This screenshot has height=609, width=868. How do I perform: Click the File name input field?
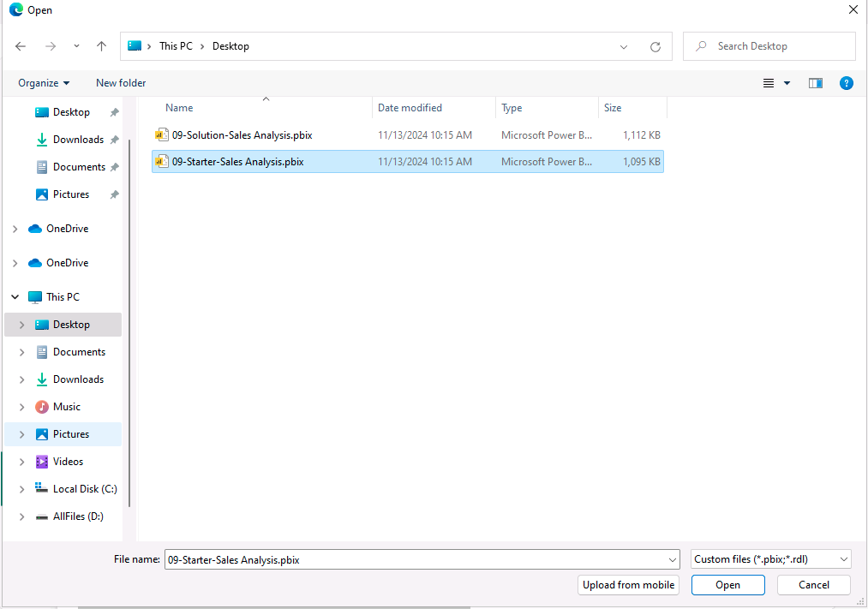point(416,560)
